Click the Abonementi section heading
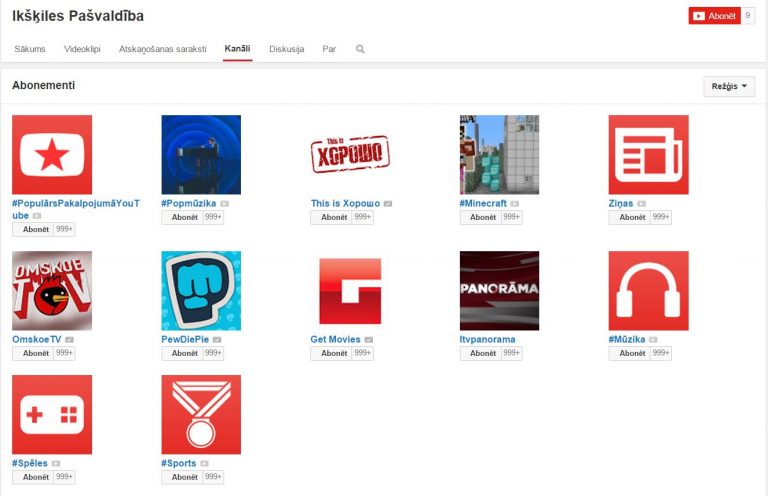 tap(44, 86)
